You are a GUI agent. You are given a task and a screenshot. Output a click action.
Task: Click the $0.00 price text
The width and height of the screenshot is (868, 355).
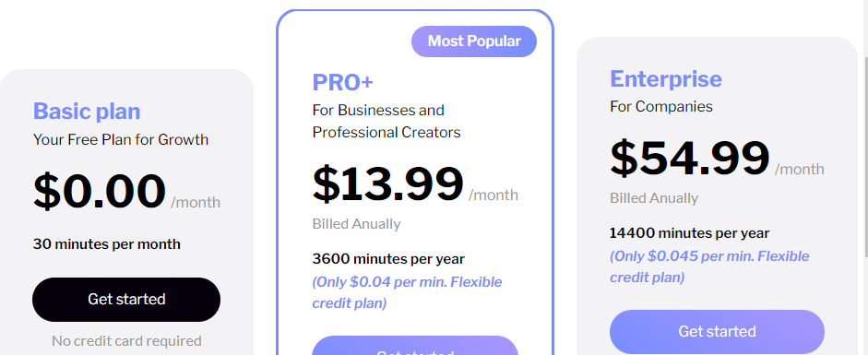click(100, 191)
